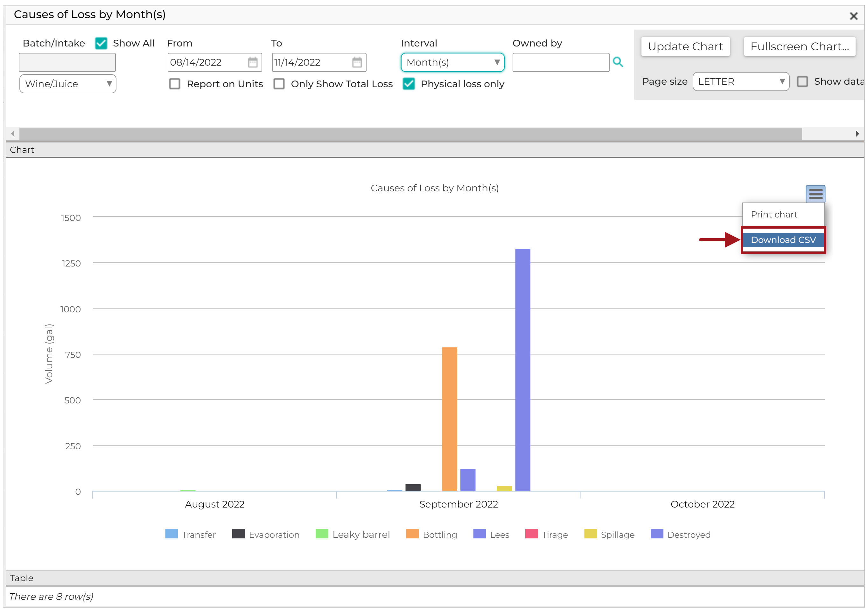
Task: Click the Owned by search magnifier icon
Action: pyautogui.click(x=618, y=62)
